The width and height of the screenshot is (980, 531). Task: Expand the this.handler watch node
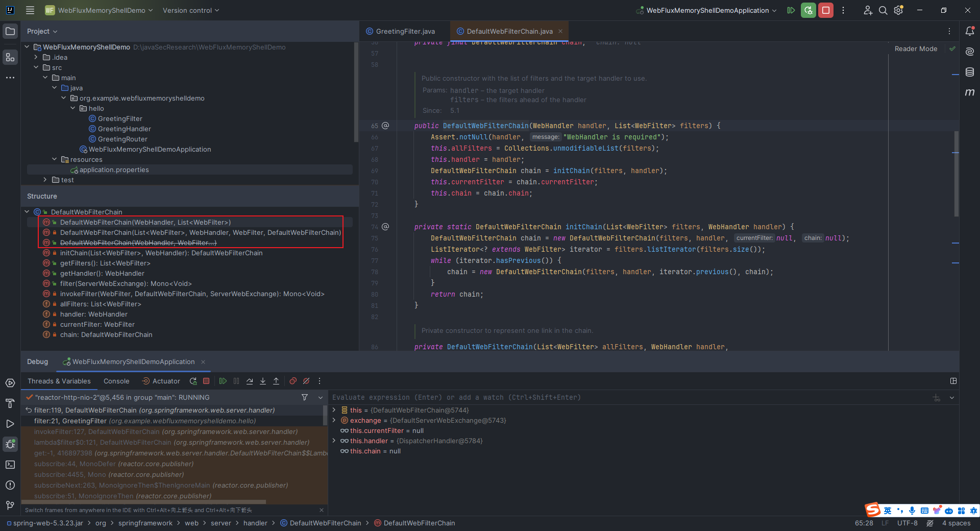click(334, 441)
